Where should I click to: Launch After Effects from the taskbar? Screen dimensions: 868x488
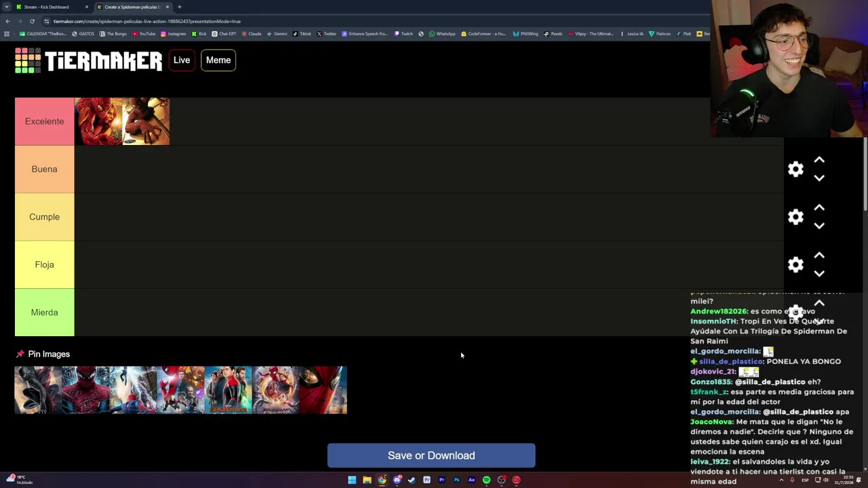pos(471,480)
